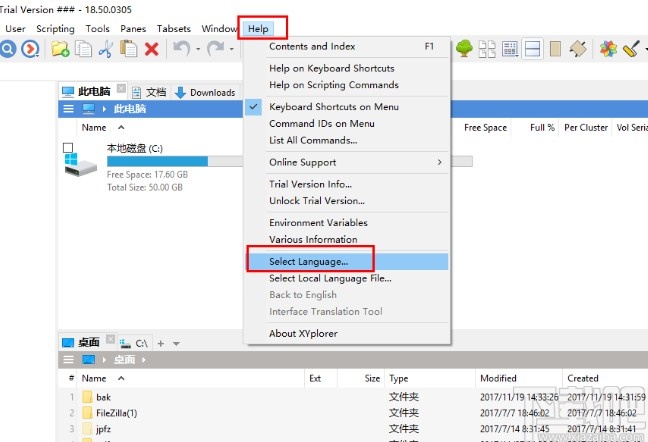Click the tilted tan panel toolbar icon
This screenshot has height=442, width=648.
[578, 49]
